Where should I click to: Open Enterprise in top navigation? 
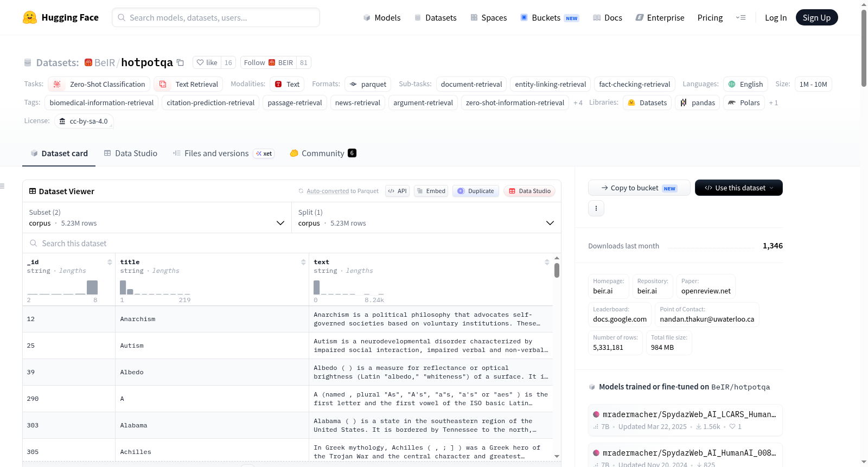[x=660, y=17]
